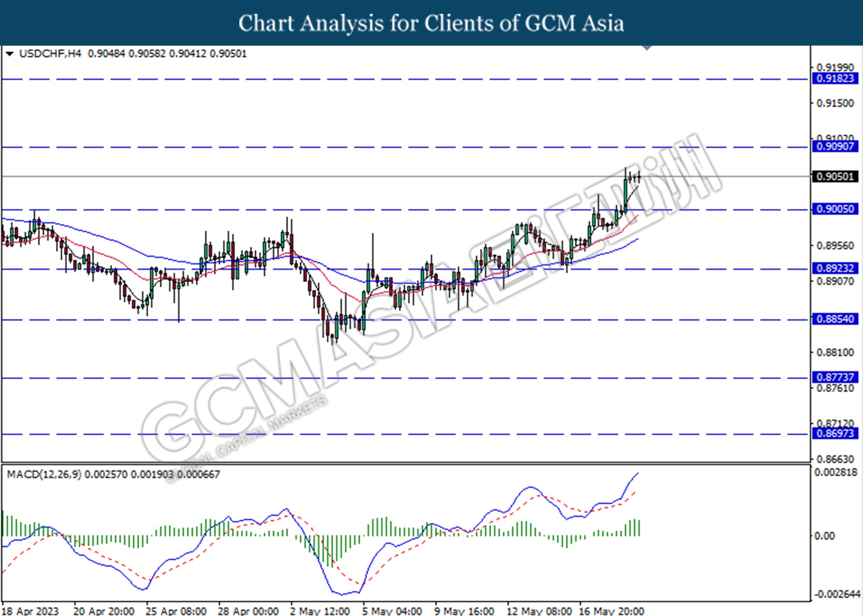Click the MACD scale value -0.002644
The width and height of the screenshot is (863, 616).
[838, 594]
